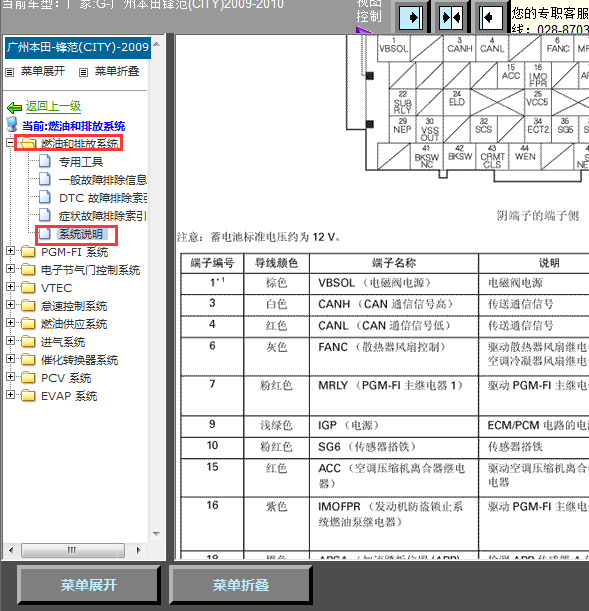Click the 导线颜色 column header

(x=277, y=263)
